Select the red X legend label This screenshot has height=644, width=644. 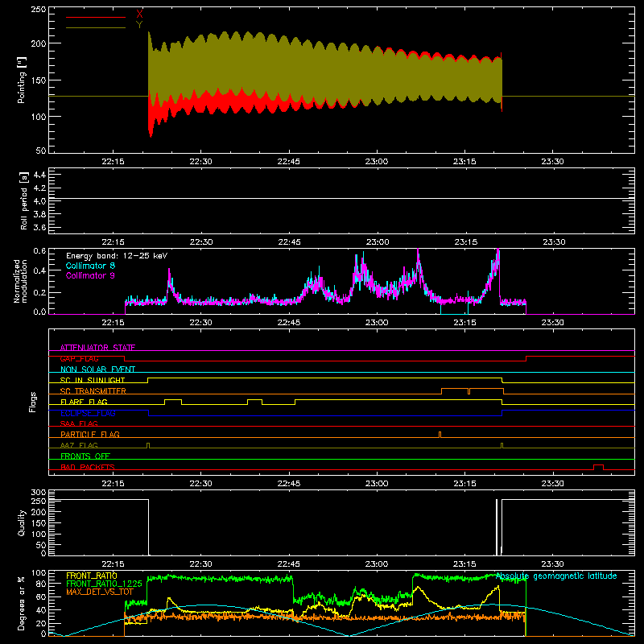139,14
